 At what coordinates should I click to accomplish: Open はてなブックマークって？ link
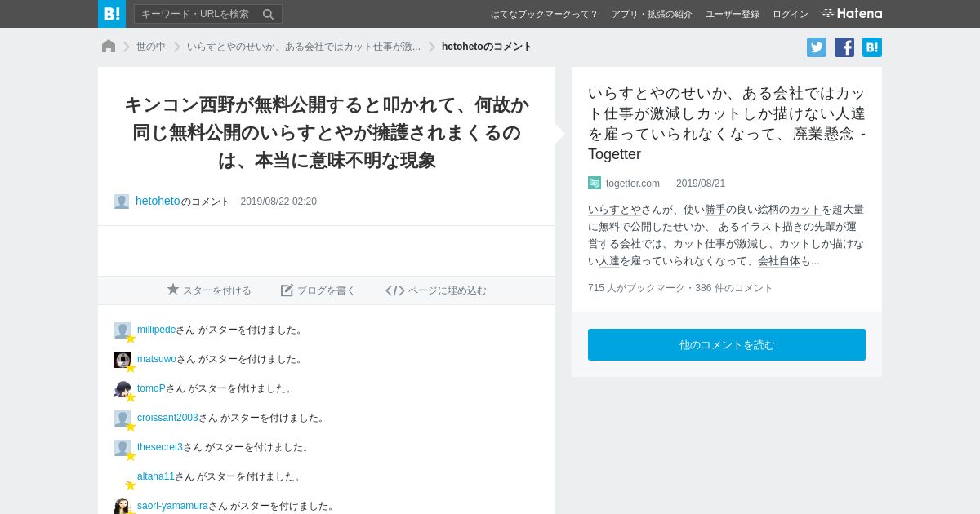544,14
